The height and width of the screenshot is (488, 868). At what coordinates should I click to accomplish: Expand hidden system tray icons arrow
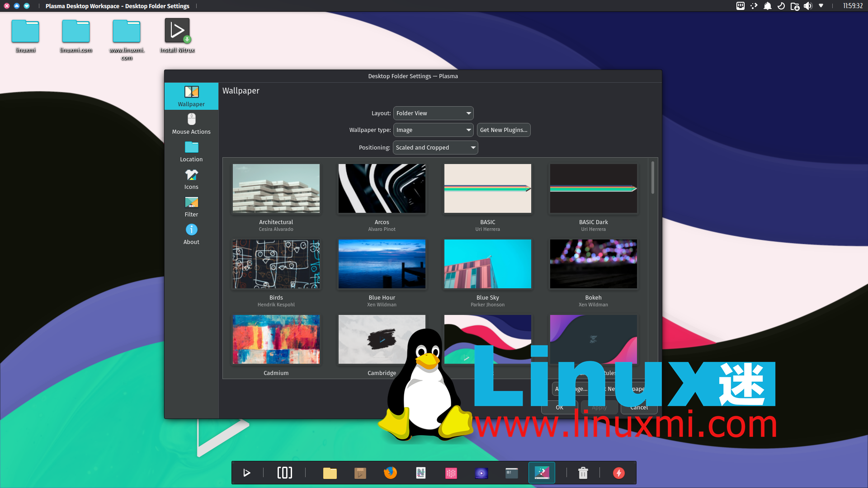pyautogui.click(x=821, y=6)
